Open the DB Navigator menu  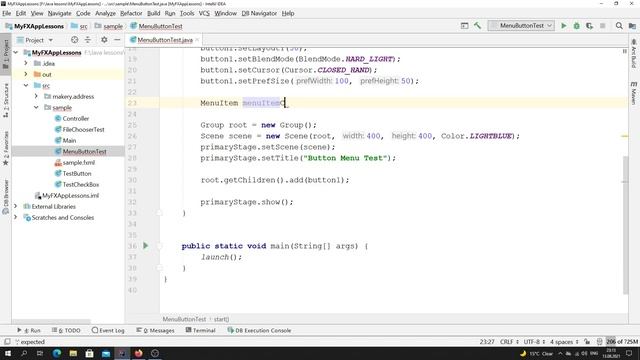pyautogui.click(x=259, y=13)
